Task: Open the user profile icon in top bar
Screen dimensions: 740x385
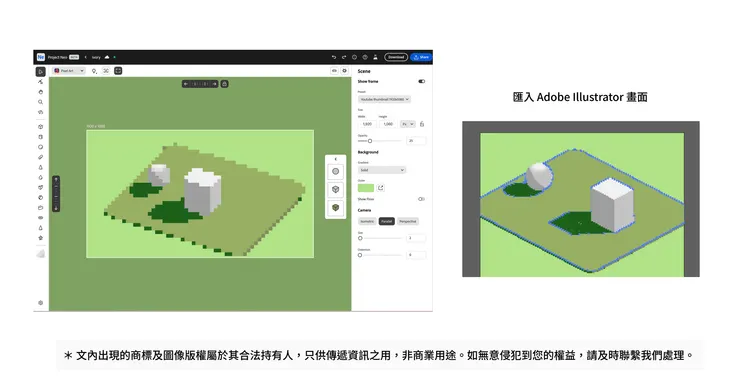Action: (376, 57)
